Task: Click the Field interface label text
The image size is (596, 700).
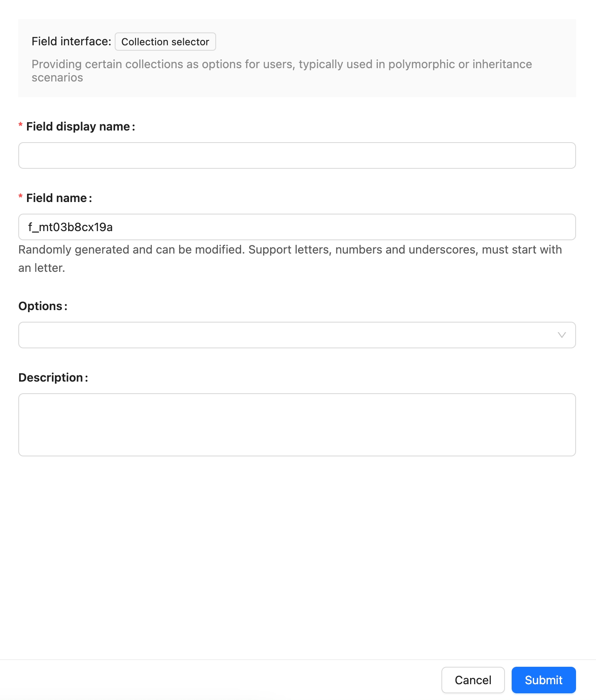Action: (71, 42)
